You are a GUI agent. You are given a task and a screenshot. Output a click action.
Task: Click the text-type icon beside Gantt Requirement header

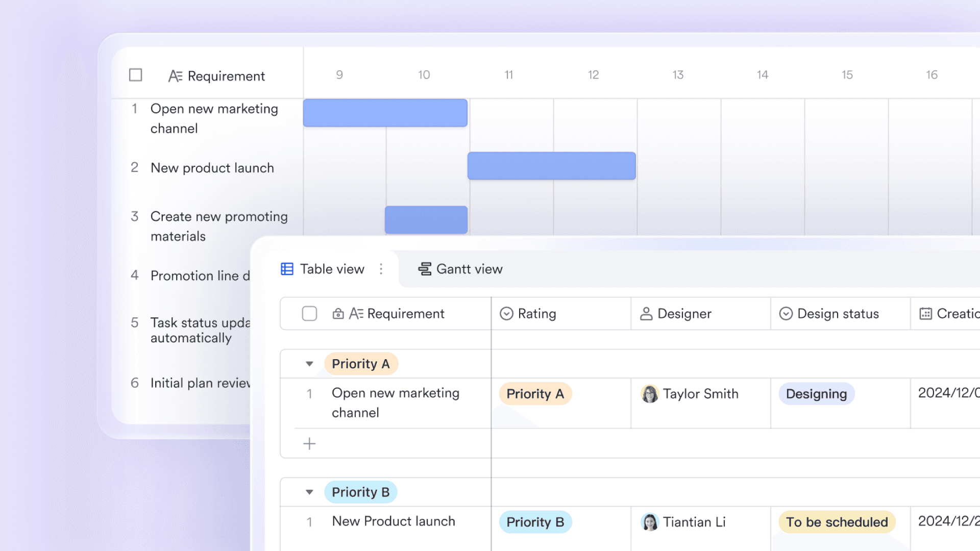(175, 76)
